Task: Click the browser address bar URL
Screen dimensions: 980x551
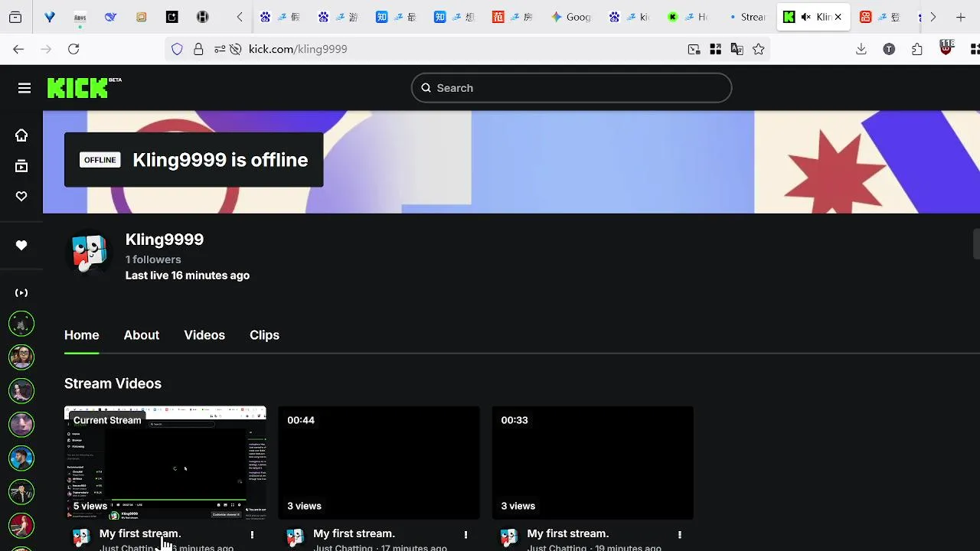Action: pyautogui.click(x=298, y=49)
